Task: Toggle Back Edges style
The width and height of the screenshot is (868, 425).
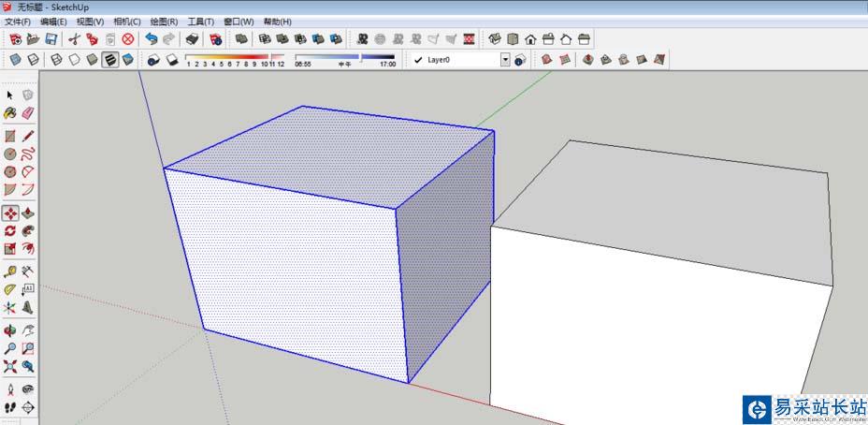Action: click(34, 59)
